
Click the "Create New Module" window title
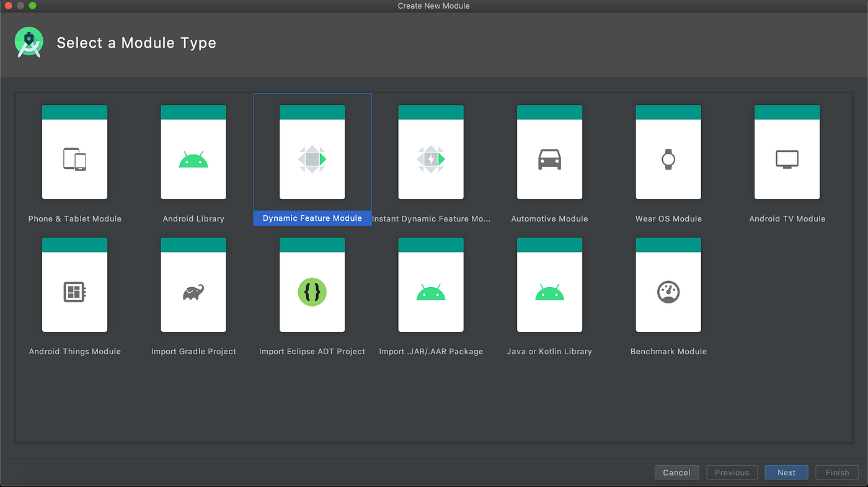(434, 6)
